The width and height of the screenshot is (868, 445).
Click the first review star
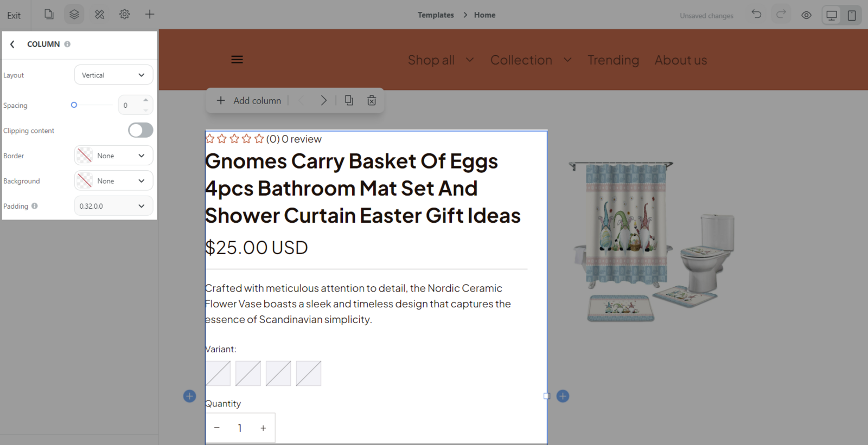point(210,139)
